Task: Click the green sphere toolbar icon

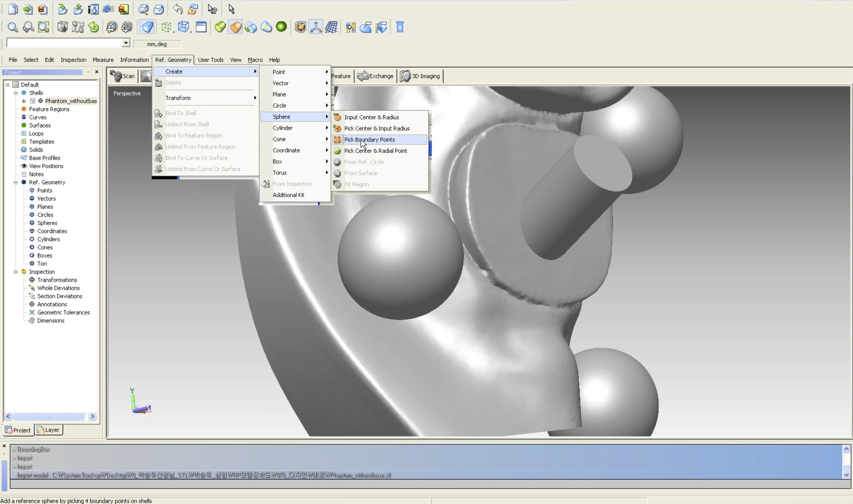Action: 281,27
